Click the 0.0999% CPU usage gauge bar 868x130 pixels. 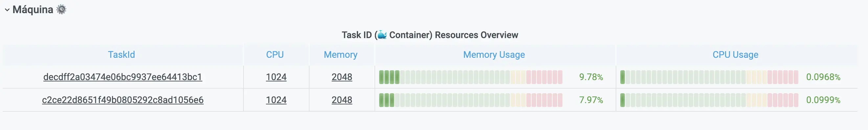point(709,100)
